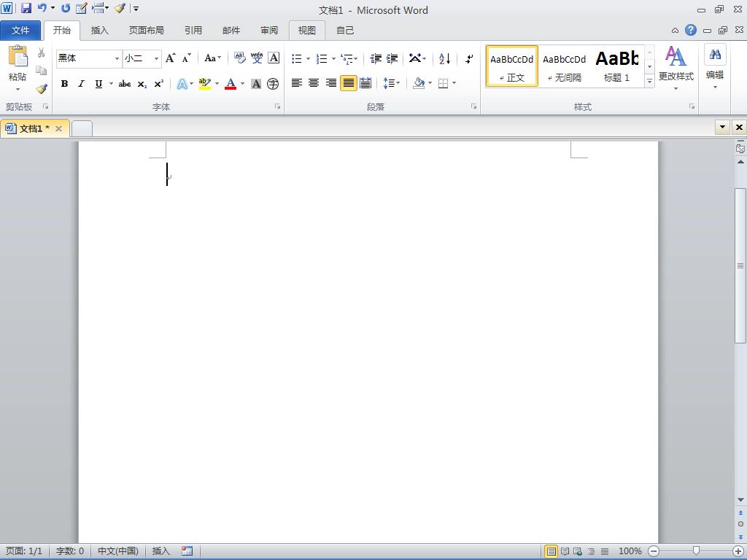Click the zoom out minus button
Viewport: 747px width, 560px height.
(654, 551)
